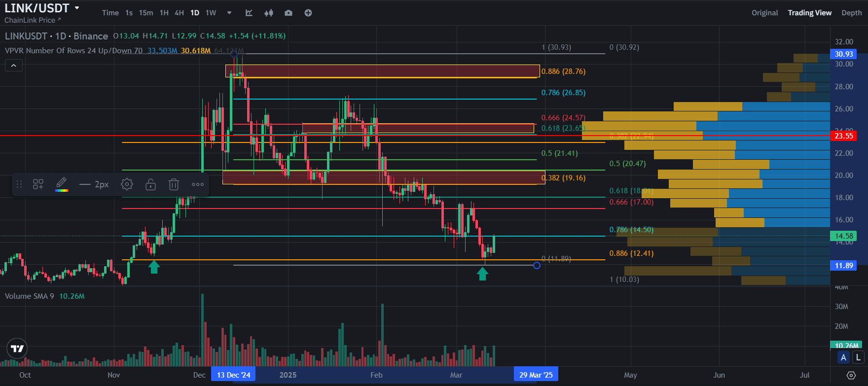Screen dimensions: 868x386
Task: Open chart settings gear at bottom right
Action: (x=851, y=375)
